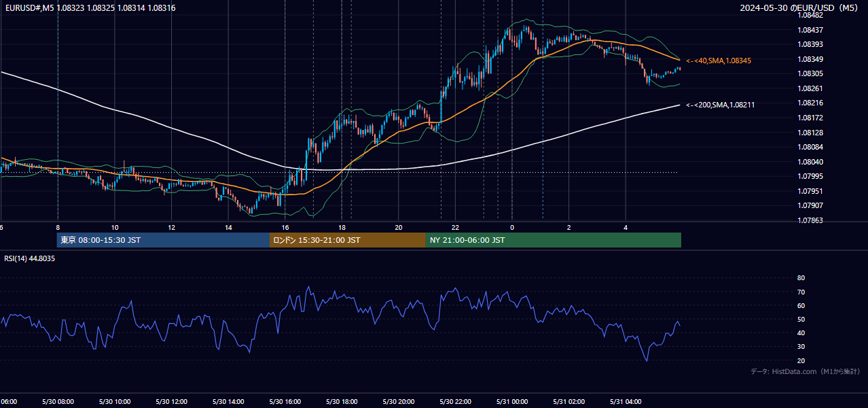Click price axis label 1.07995

810,176
